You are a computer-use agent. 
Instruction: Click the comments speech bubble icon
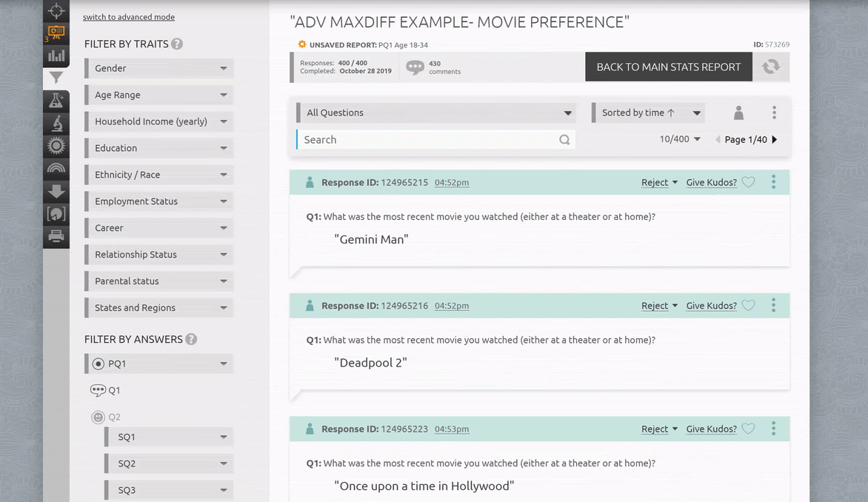[x=415, y=67]
